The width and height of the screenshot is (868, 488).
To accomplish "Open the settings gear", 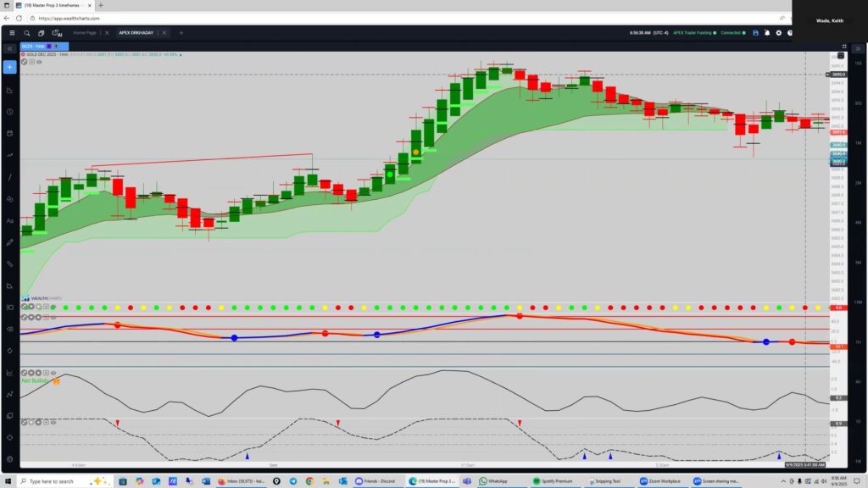I will 779,33.
